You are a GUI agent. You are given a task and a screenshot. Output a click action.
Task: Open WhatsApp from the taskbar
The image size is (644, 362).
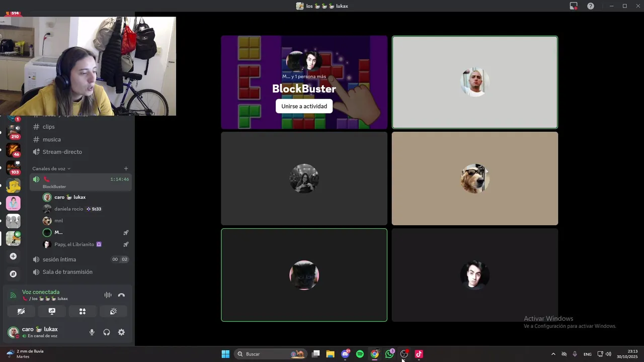389,354
